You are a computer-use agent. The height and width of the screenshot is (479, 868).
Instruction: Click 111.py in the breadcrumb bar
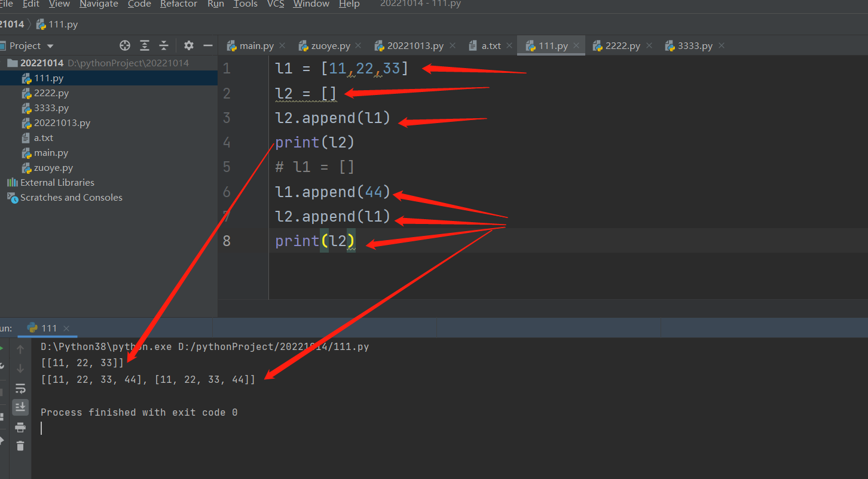pyautogui.click(x=57, y=24)
